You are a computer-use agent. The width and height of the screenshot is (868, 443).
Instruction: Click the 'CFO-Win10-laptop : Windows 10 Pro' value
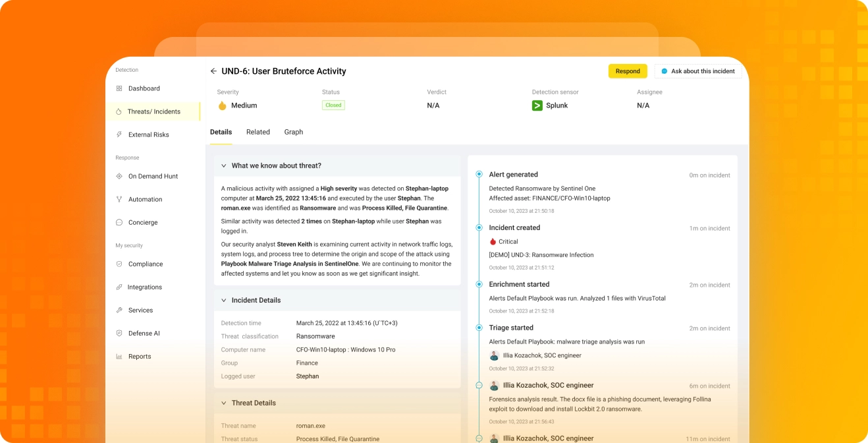[346, 349]
